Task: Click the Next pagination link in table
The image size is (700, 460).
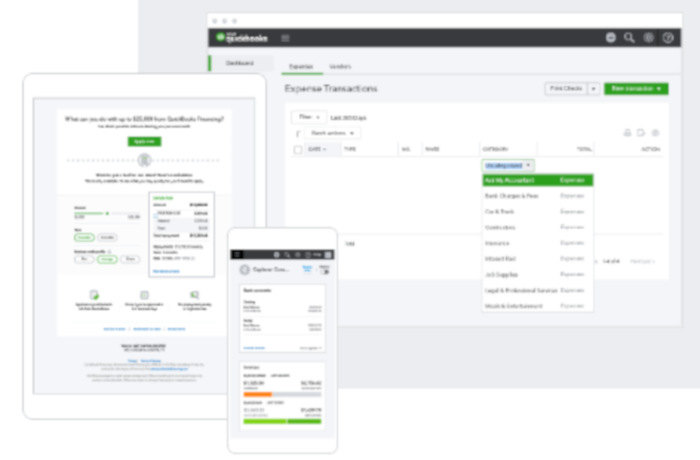Action: click(x=642, y=261)
